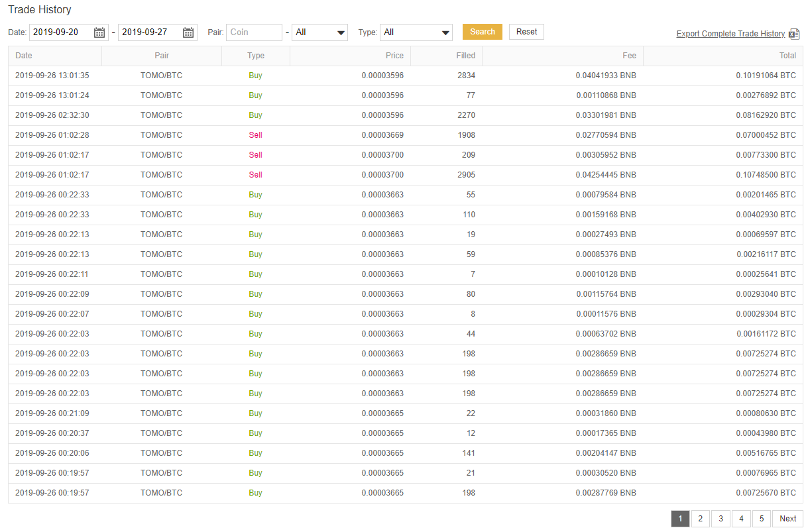Click the total 0.10191064 BTC
Screen dimensions: 808x532
coord(766,76)
